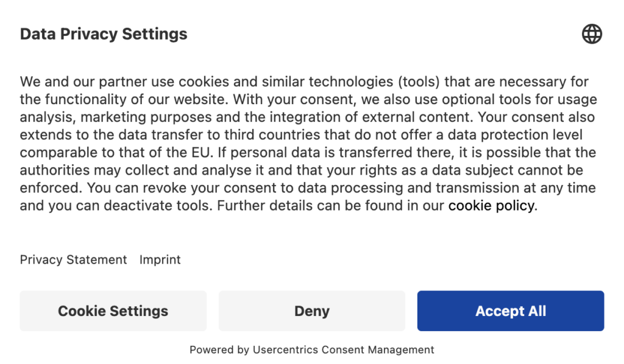This screenshot has width=624, height=364.
Task: Read further details in cookie policy
Action: pyautogui.click(x=492, y=206)
